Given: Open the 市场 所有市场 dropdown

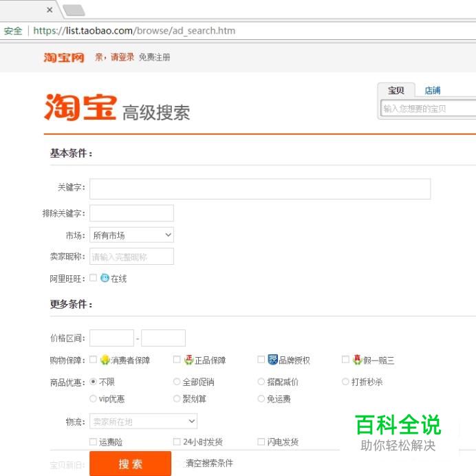Looking at the screenshot, I should pyautogui.click(x=132, y=235).
